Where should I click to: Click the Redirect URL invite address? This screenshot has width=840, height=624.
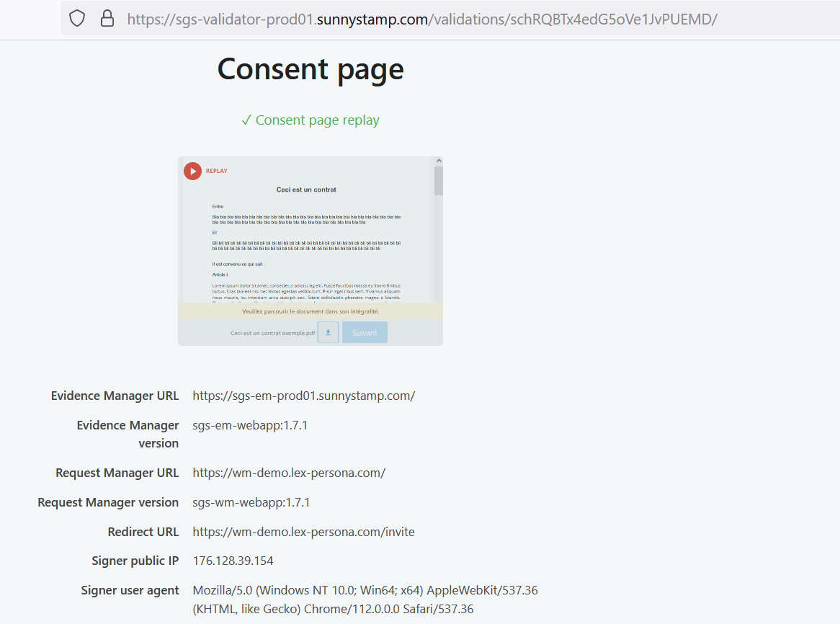coord(303,532)
